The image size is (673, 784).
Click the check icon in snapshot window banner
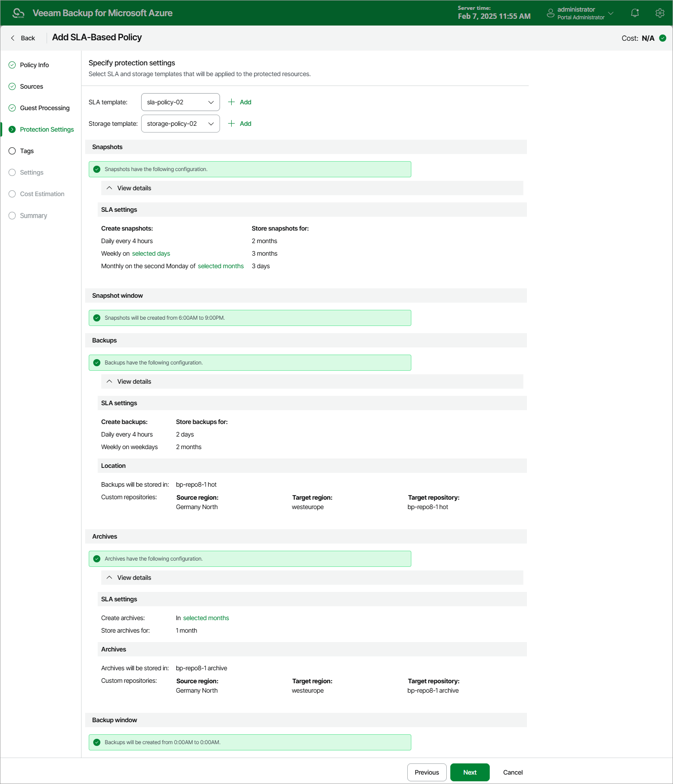click(97, 318)
